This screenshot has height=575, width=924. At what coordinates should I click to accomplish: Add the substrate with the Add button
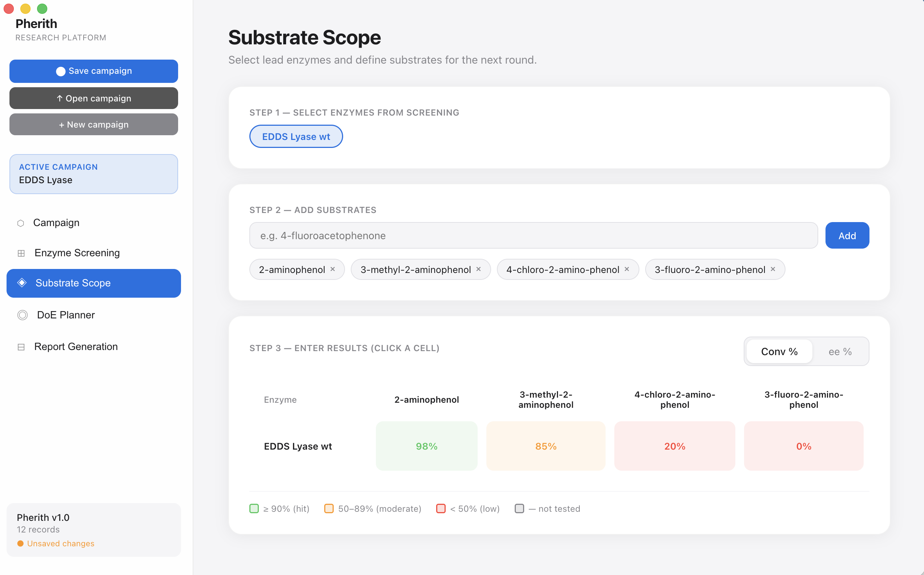847,236
